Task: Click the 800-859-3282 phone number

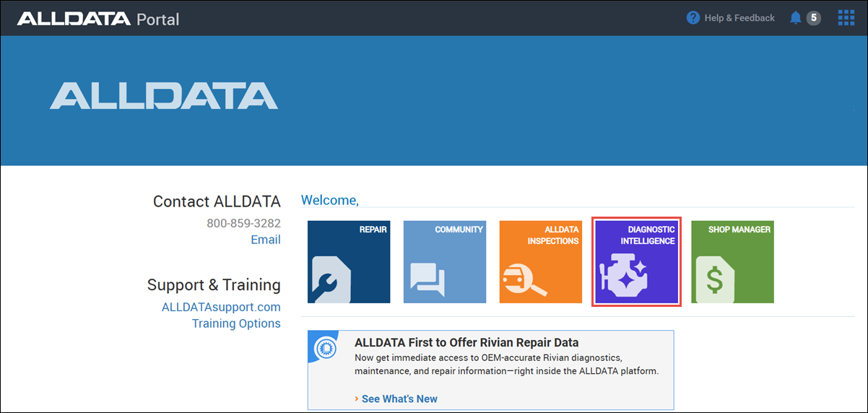Action: coord(243,223)
